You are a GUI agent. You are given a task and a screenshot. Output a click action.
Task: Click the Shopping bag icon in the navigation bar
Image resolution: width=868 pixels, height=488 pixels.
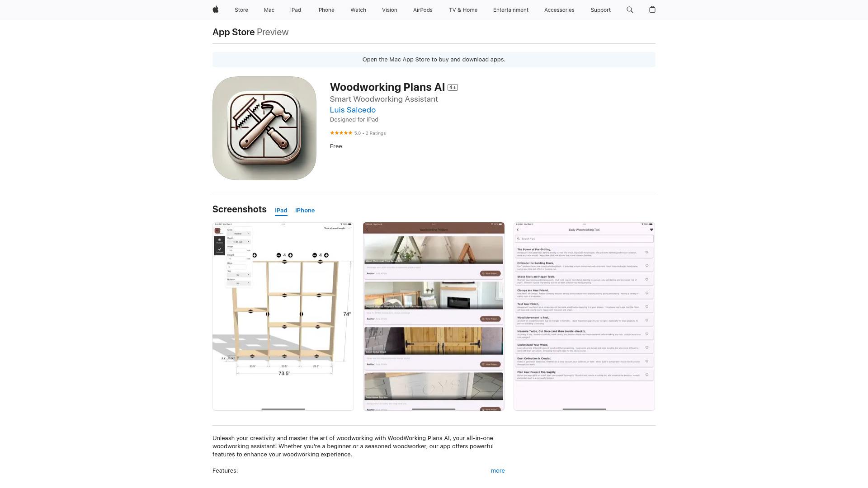[x=652, y=9]
